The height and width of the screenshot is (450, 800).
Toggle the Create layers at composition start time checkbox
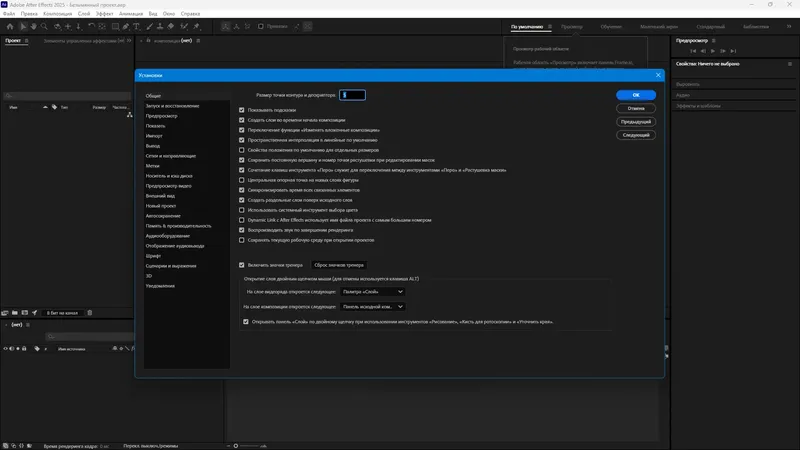[242, 120]
